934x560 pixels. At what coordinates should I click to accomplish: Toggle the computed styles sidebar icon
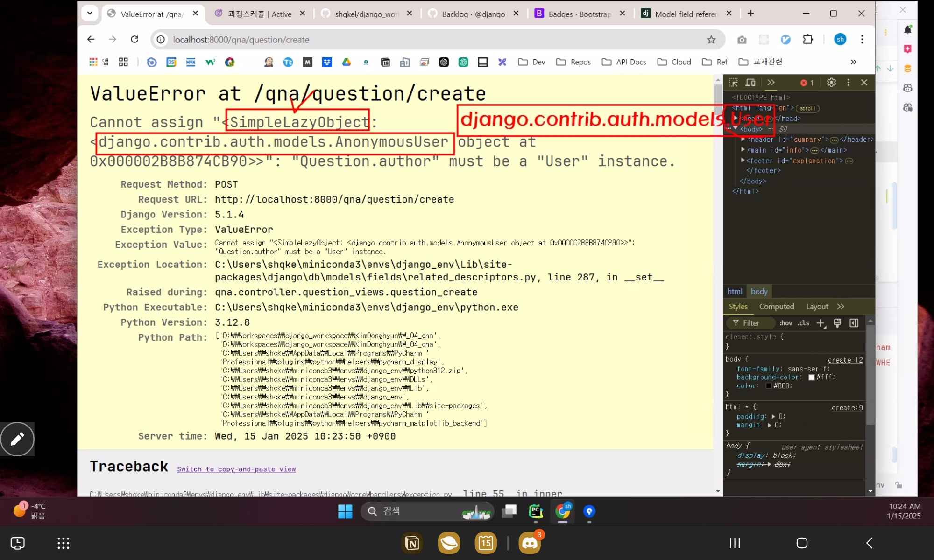854,323
